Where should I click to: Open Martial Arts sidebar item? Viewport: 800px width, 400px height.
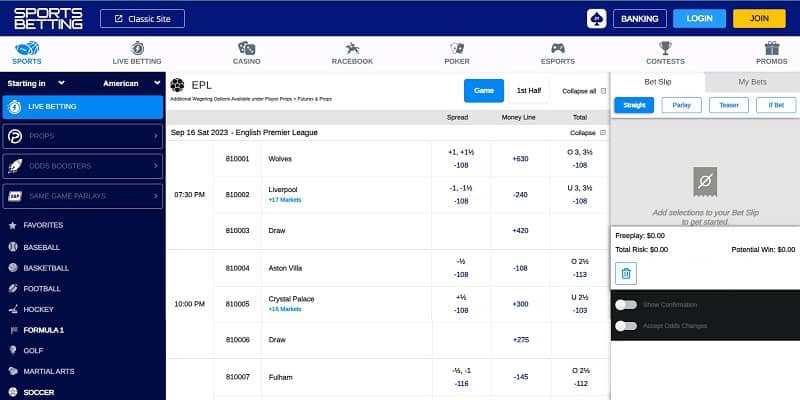pyautogui.click(x=48, y=371)
